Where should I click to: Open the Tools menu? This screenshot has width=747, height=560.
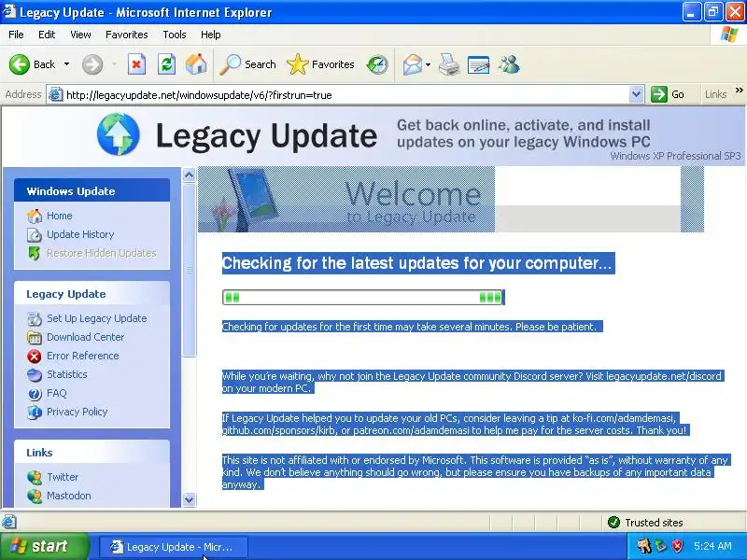tap(175, 35)
